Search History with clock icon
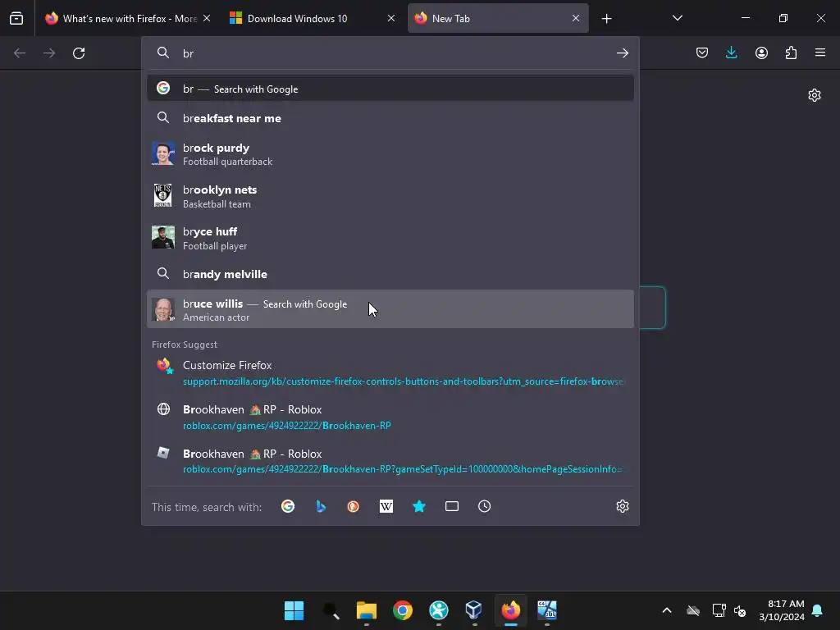This screenshot has height=630, width=840. click(484, 506)
